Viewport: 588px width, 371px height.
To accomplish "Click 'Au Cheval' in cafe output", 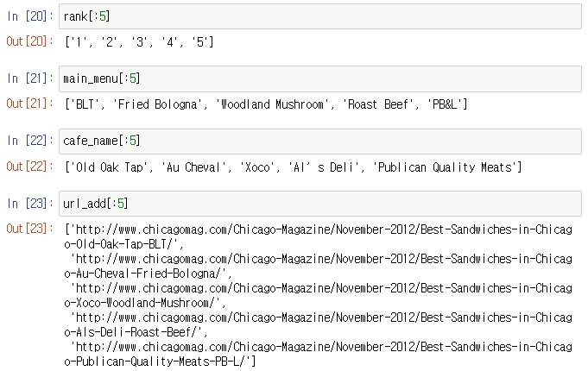I will pyautogui.click(x=193, y=167).
